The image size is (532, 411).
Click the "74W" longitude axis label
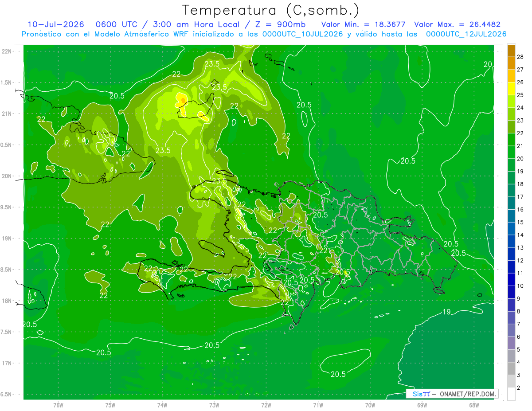pos(162,405)
